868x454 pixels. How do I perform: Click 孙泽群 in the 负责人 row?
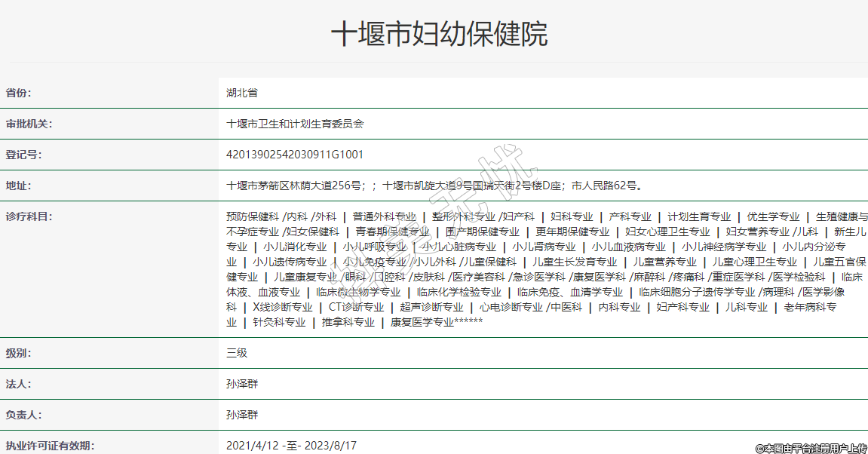[242, 415]
